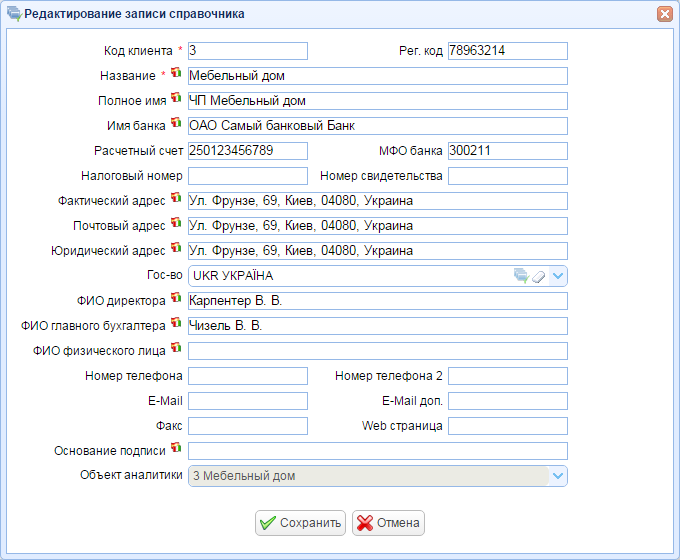
Task: Click the Объект аналитики label
Action: (x=131, y=475)
